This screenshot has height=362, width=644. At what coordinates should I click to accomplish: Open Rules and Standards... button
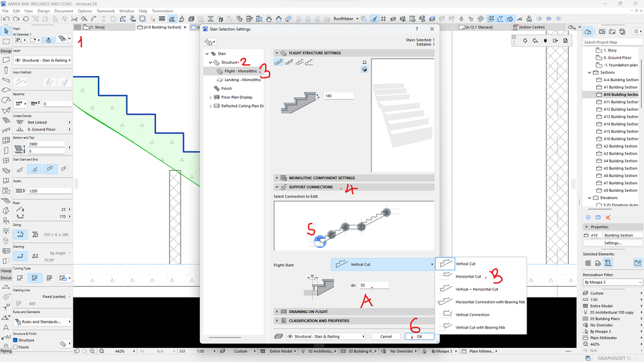tap(43, 322)
